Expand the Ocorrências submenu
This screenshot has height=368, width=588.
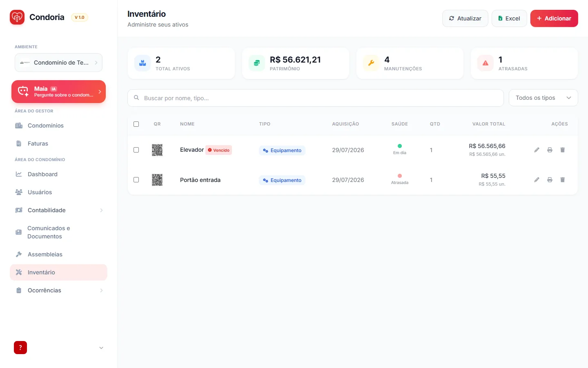point(58,290)
